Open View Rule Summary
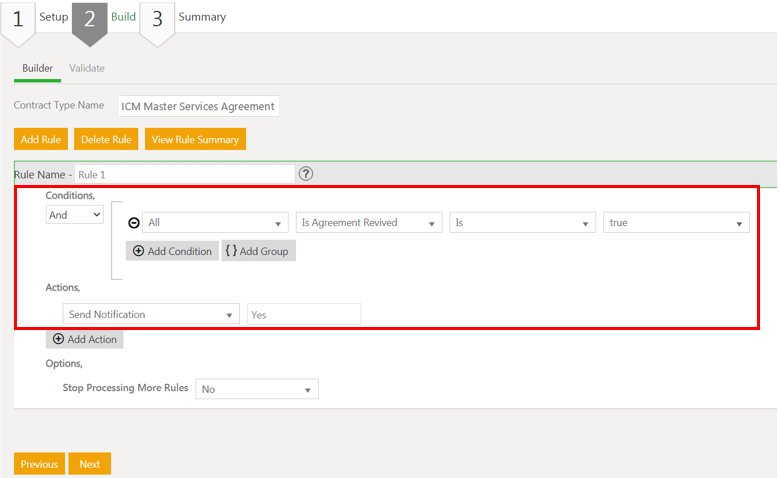Viewport: 780px width, 478px height. 195,139
